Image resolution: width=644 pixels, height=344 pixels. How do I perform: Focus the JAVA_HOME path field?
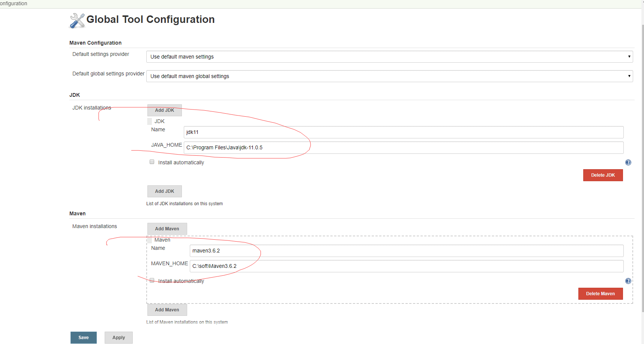403,148
